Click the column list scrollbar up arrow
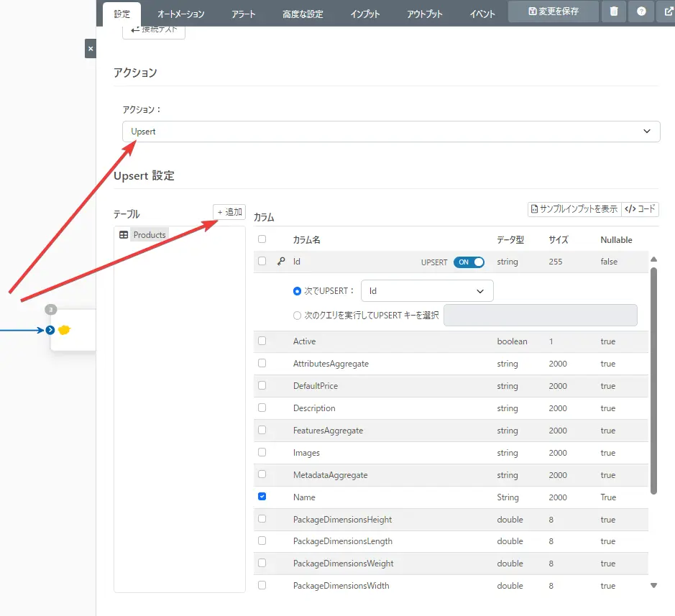Screen dimensions: 675x616 click(x=653, y=259)
